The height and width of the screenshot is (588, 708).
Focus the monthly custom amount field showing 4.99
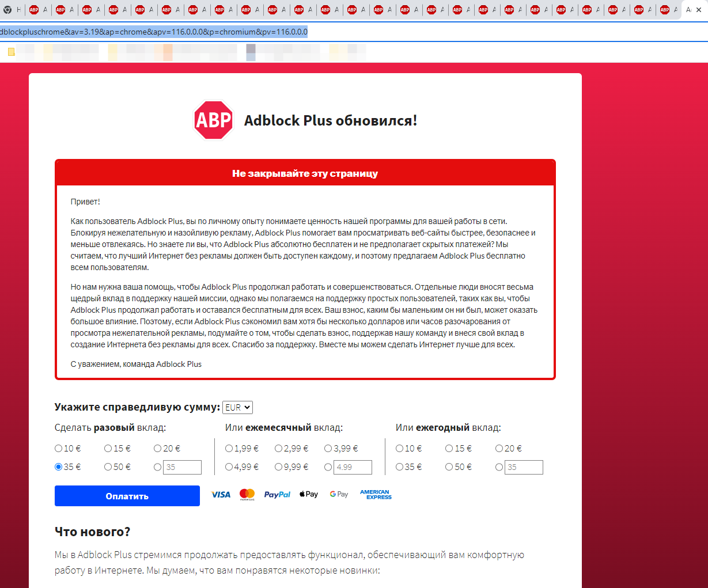(x=353, y=467)
